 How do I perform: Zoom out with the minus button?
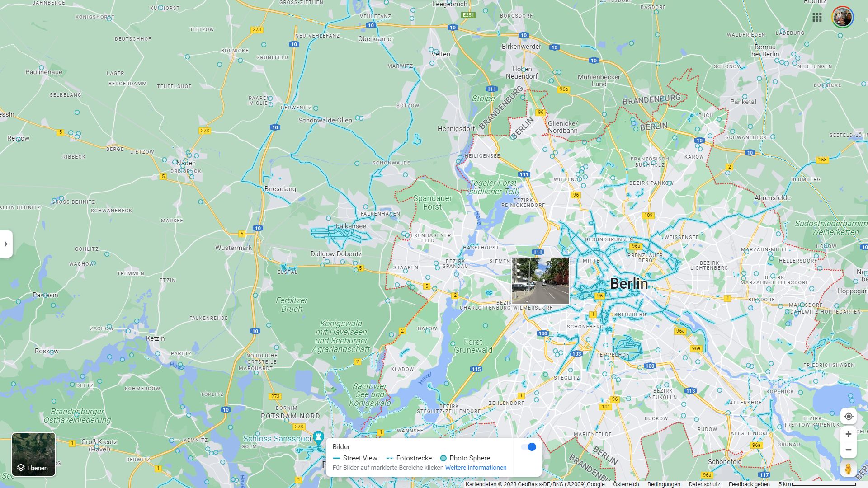(849, 450)
